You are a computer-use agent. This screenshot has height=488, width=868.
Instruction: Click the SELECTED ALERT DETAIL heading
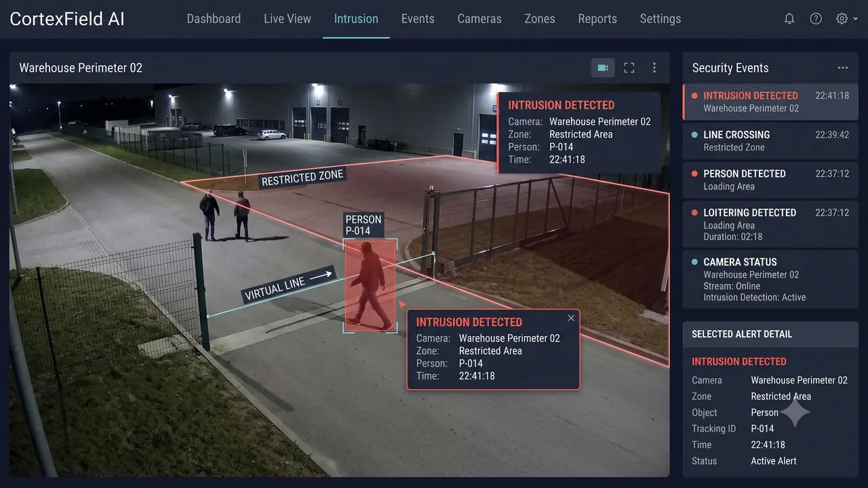coord(742,334)
